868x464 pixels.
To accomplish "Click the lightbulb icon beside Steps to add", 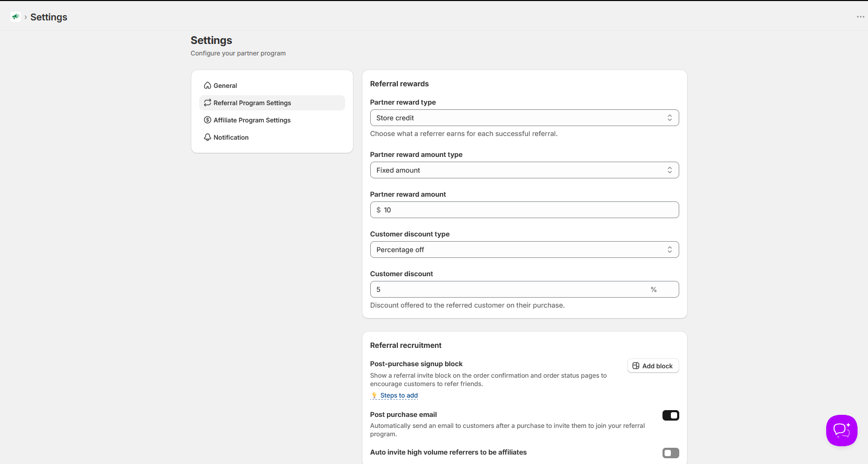I will [x=374, y=395].
